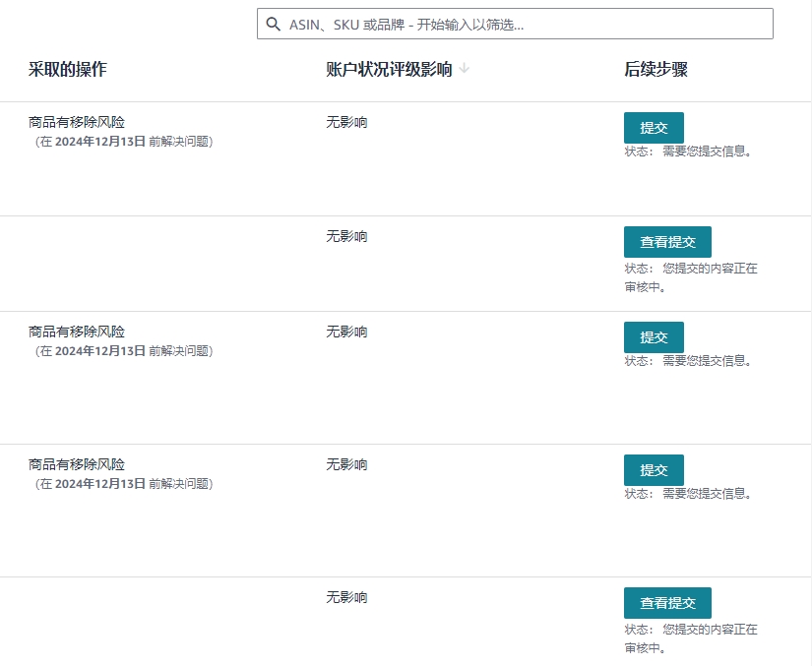
Task: Open 查看提交 in the last row
Action: pyautogui.click(x=667, y=603)
